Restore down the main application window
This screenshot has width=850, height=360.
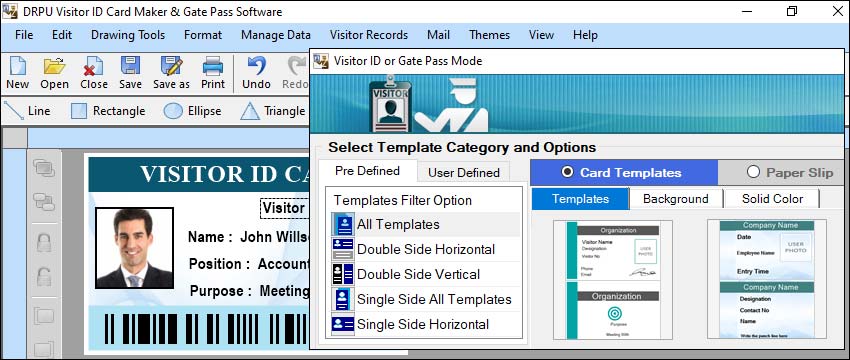point(792,11)
